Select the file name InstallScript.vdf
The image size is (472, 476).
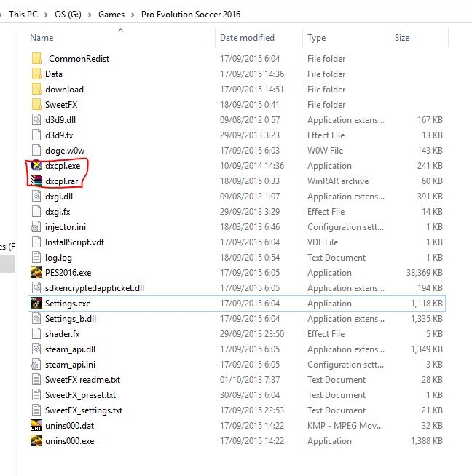tap(74, 242)
